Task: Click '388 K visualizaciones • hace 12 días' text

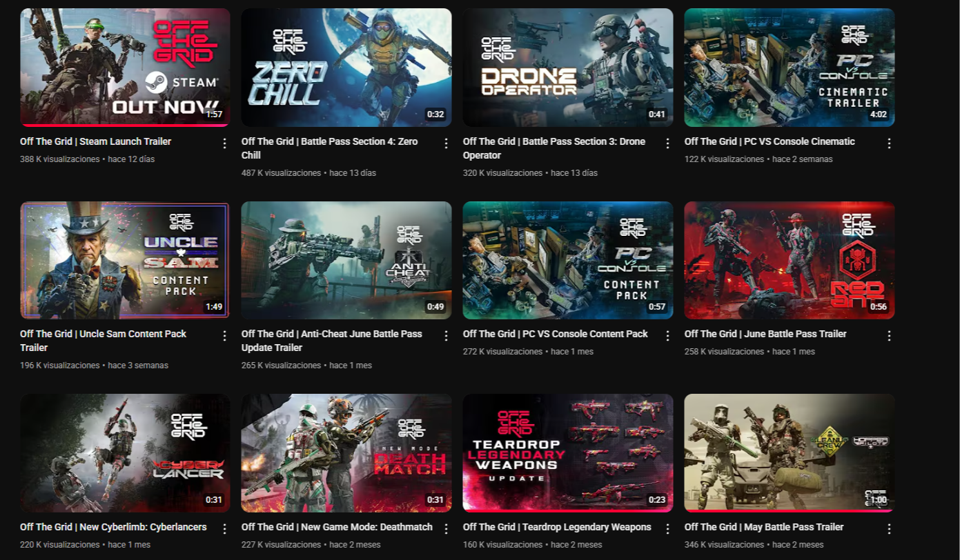Action: point(87,159)
